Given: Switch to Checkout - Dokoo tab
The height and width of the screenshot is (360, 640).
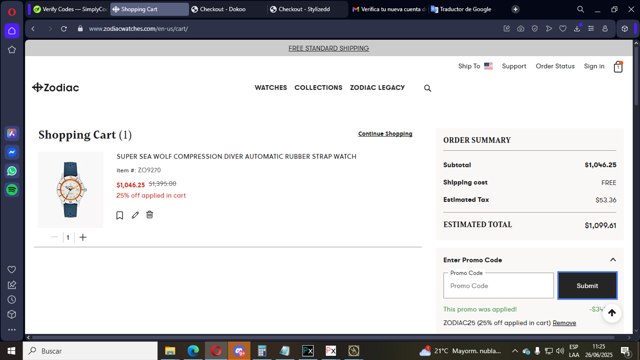Looking at the screenshot, I should (x=228, y=9).
